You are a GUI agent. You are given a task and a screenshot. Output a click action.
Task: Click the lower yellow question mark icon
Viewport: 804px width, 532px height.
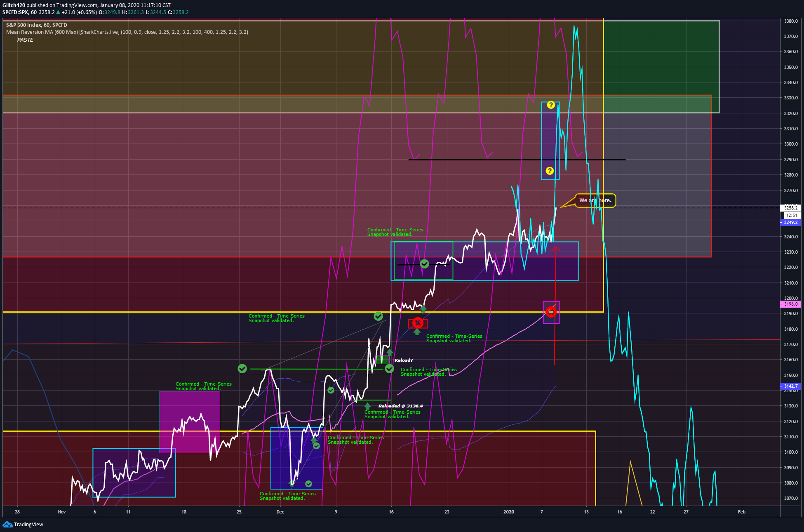point(550,171)
